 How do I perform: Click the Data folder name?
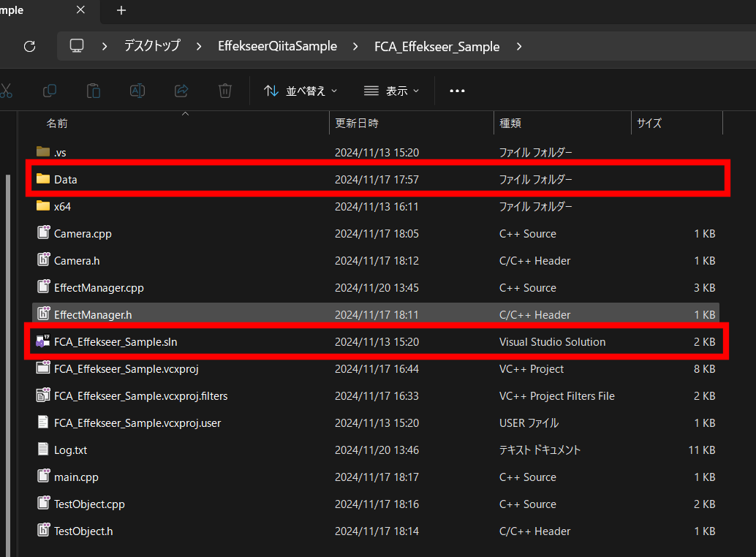pos(66,180)
